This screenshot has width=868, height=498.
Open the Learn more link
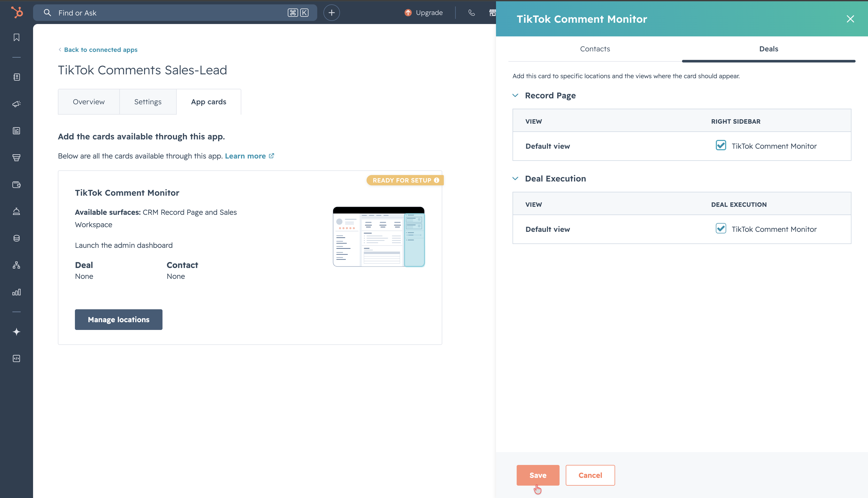click(x=245, y=156)
